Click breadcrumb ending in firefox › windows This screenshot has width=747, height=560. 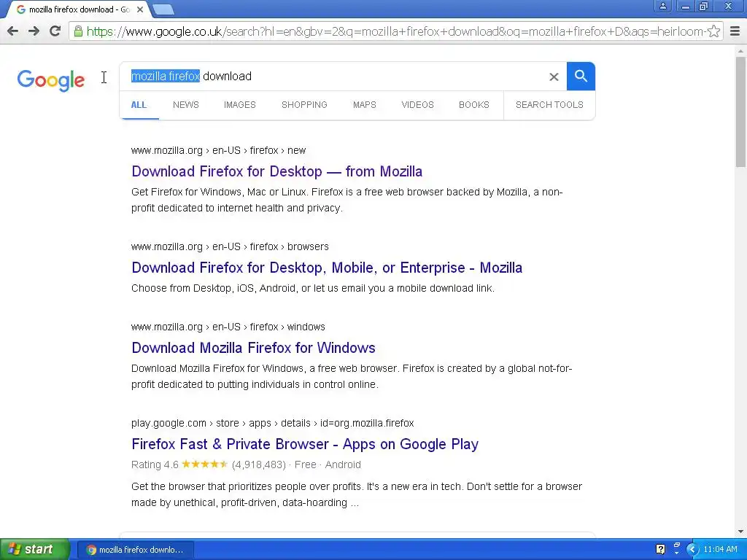click(x=228, y=327)
